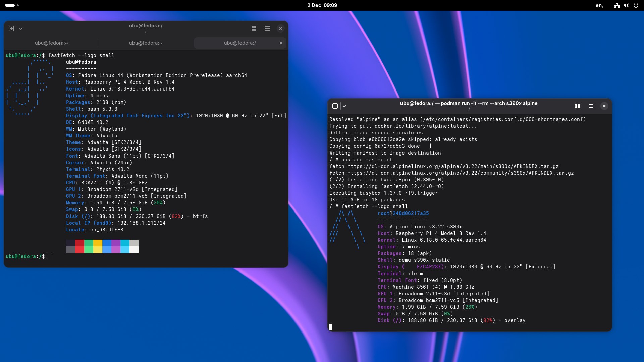Click the purple block in the top palette row

click(116, 243)
